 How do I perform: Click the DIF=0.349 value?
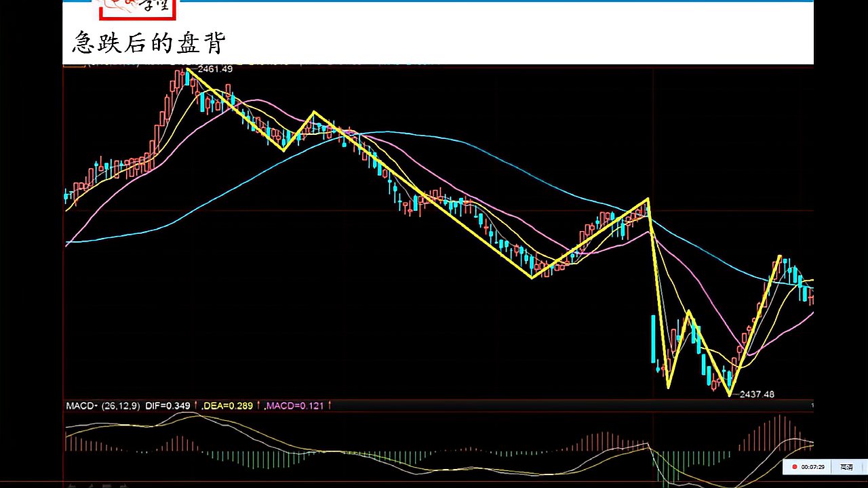[x=167, y=406]
